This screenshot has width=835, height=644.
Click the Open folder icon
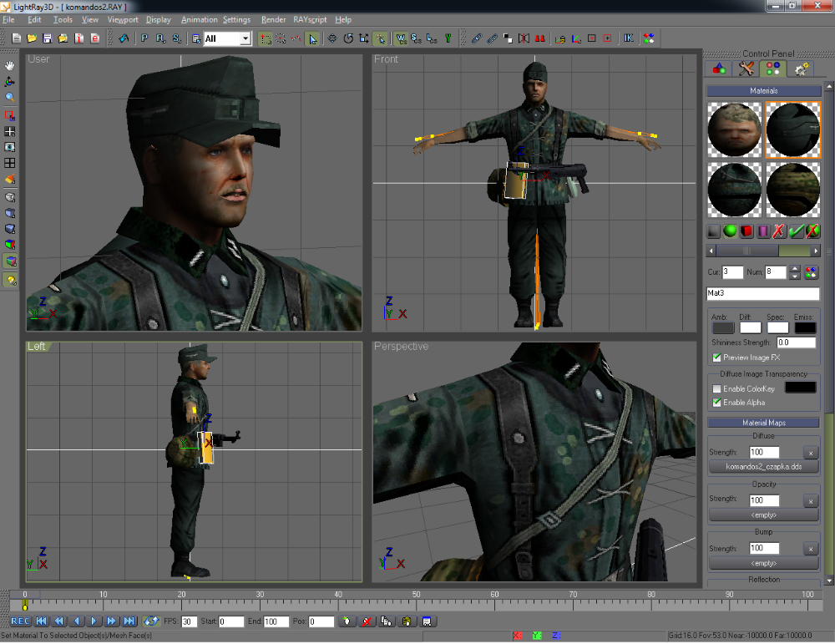coord(32,38)
